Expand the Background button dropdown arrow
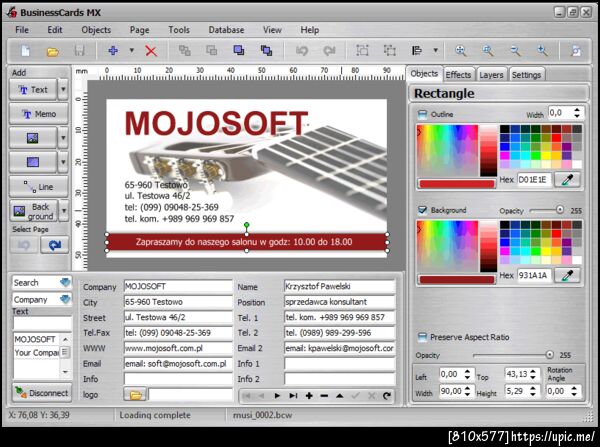The height and width of the screenshot is (447, 600). tap(64, 210)
